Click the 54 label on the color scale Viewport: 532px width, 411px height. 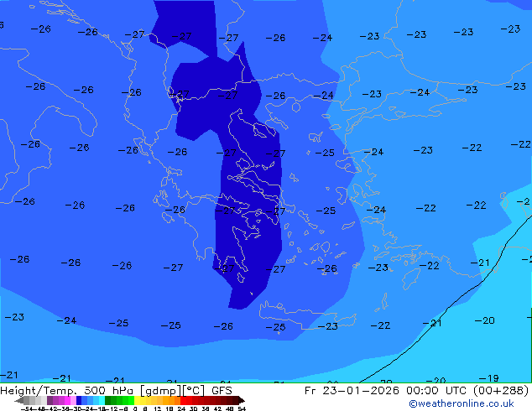tap(242, 409)
